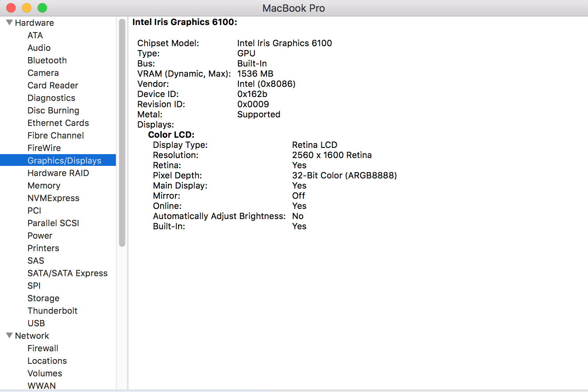
Task: Select Locations under Network
Action: pos(47,361)
